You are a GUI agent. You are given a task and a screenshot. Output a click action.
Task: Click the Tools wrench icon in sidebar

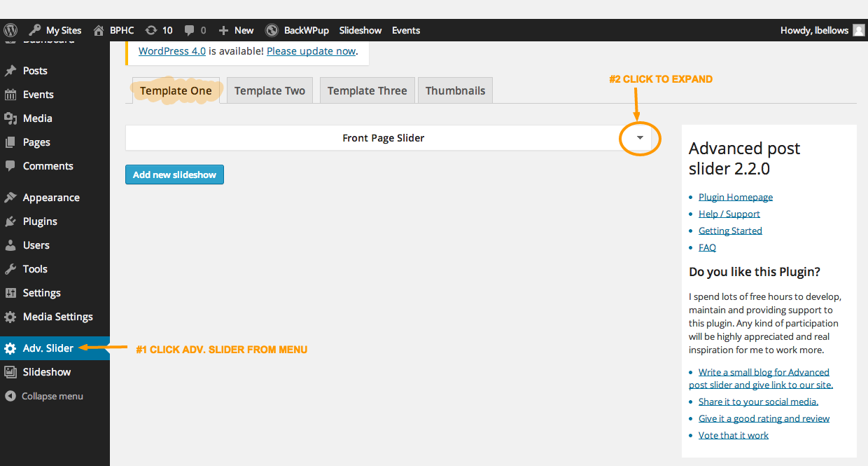pos(10,269)
